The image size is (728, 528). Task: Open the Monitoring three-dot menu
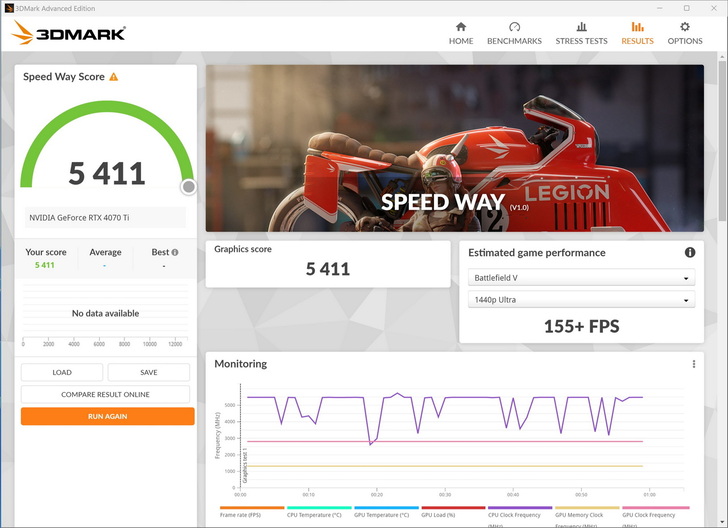(694, 364)
